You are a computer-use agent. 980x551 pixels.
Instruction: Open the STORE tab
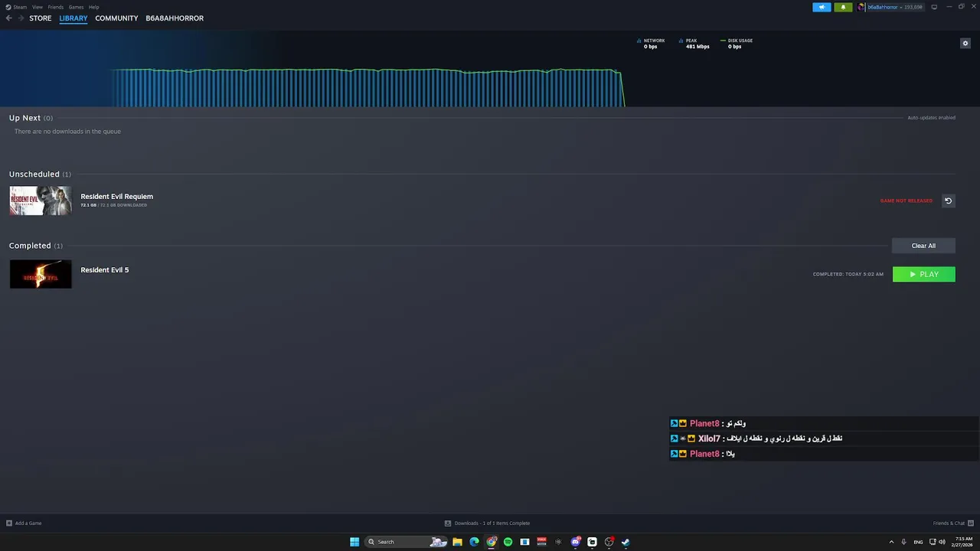(x=41, y=18)
